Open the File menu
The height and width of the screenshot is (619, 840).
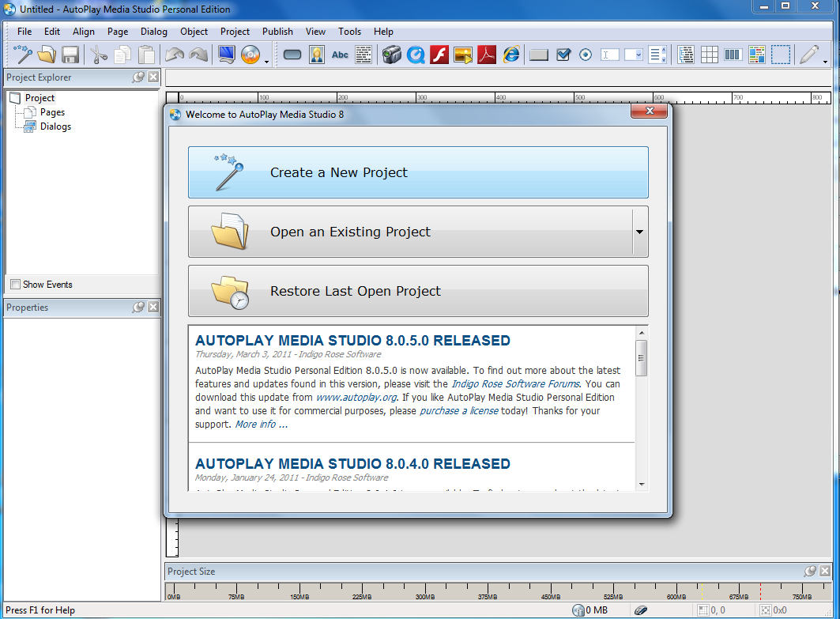[24, 32]
